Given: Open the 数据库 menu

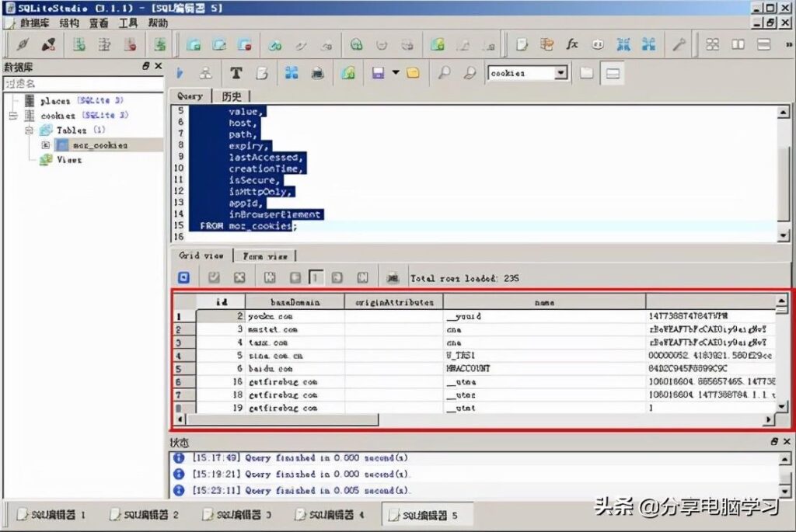Looking at the screenshot, I should pyautogui.click(x=34, y=23).
